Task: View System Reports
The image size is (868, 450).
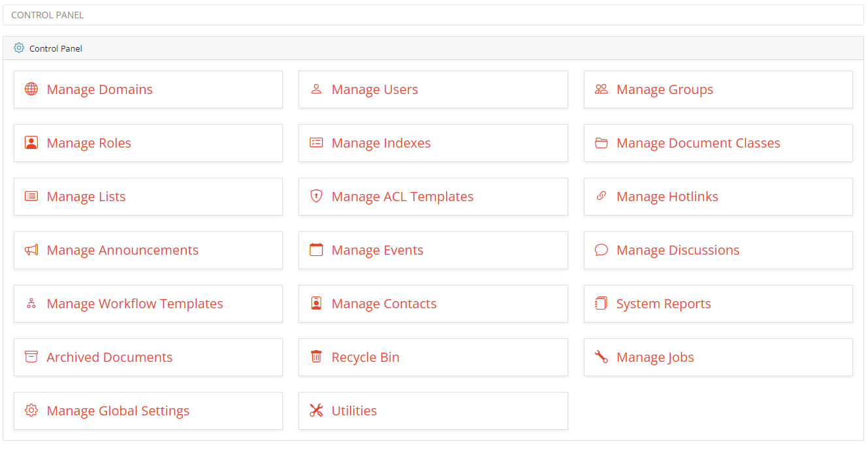Action: (x=664, y=303)
